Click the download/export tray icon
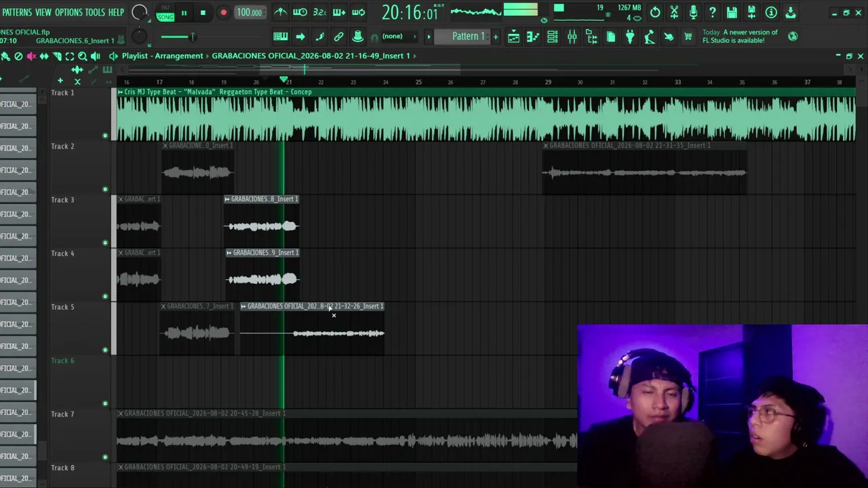Screen dimensions: 868x488 pos(790,12)
